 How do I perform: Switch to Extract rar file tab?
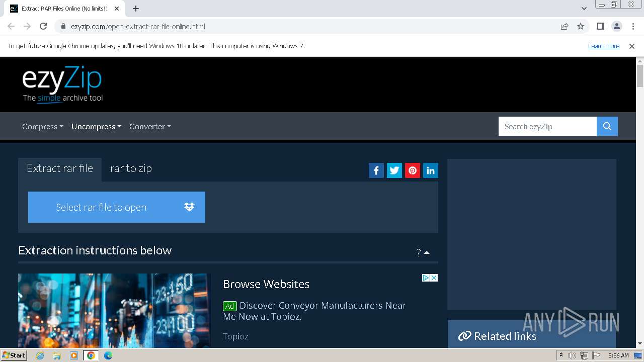[60, 169]
